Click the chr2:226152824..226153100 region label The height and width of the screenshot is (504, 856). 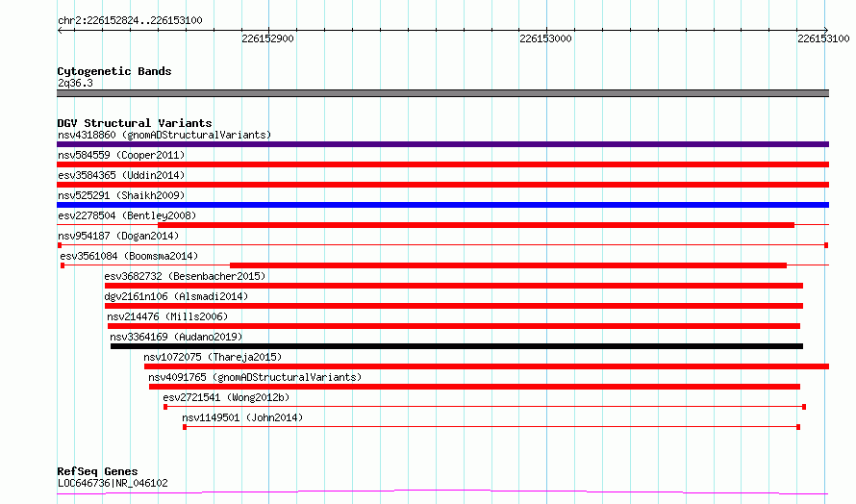pos(130,20)
